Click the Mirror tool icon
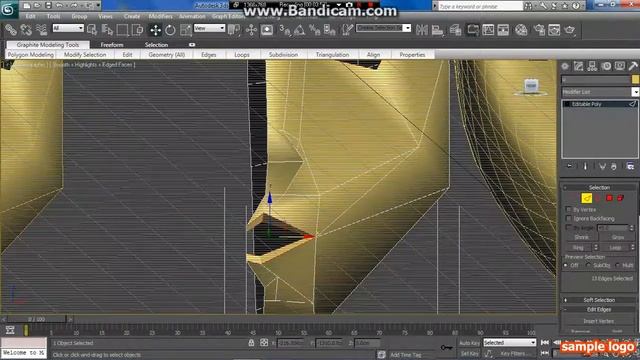The width and height of the screenshot is (640, 360). [x=422, y=30]
